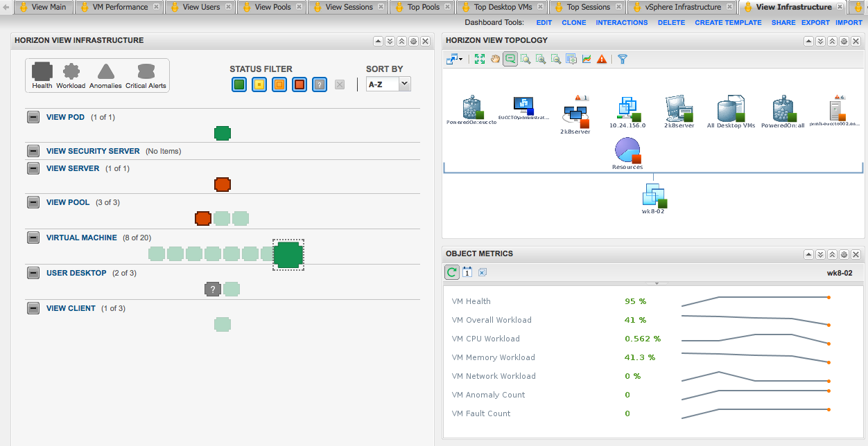This screenshot has width=868, height=446.
Task: Select the grey unknown User Desktop block
Action: coord(213,289)
